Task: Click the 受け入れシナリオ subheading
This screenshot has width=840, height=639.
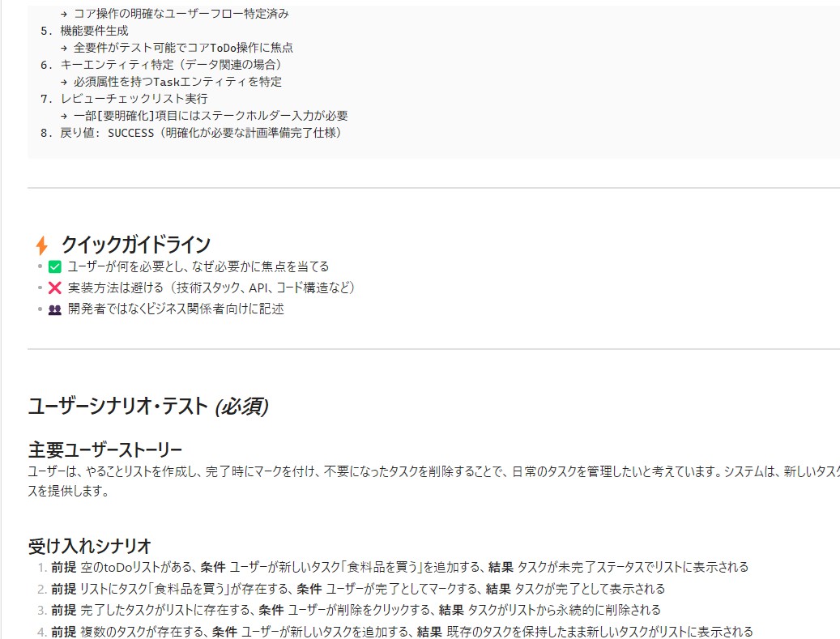Action: [x=89, y=546]
